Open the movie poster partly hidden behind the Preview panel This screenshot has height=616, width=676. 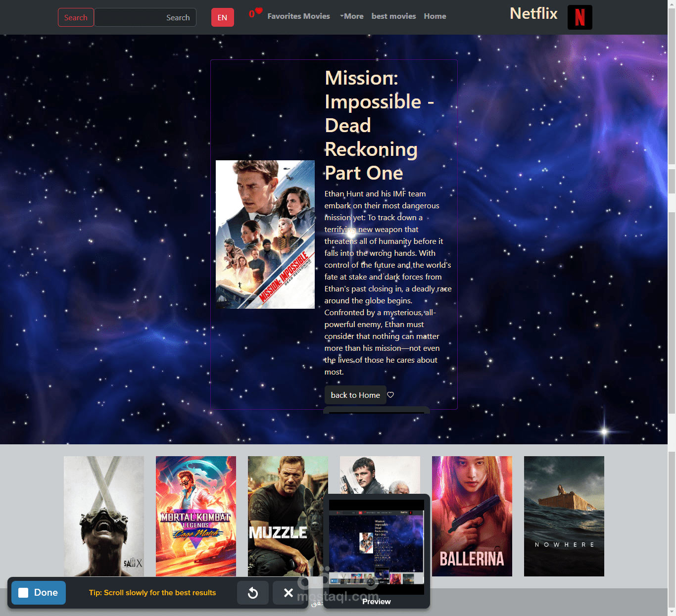click(380, 474)
